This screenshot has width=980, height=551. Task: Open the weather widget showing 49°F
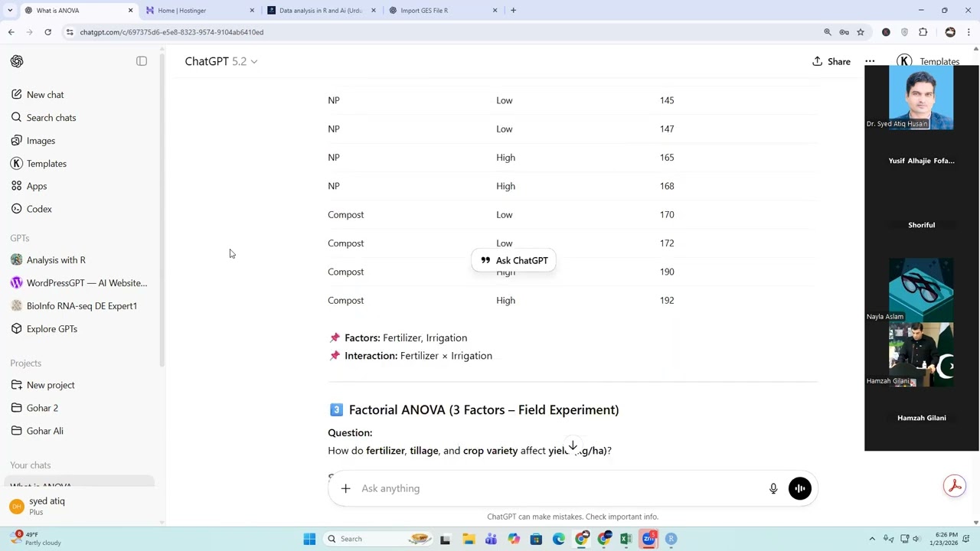tap(34, 539)
